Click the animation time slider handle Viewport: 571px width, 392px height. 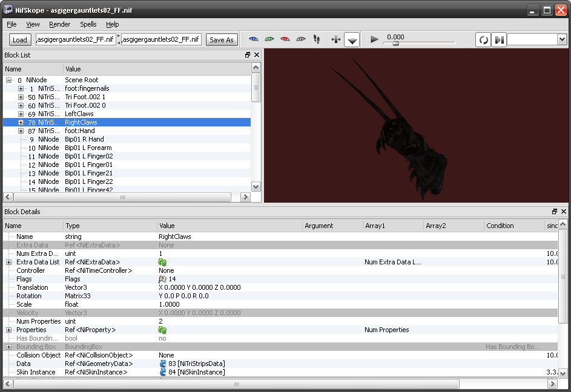click(395, 43)
